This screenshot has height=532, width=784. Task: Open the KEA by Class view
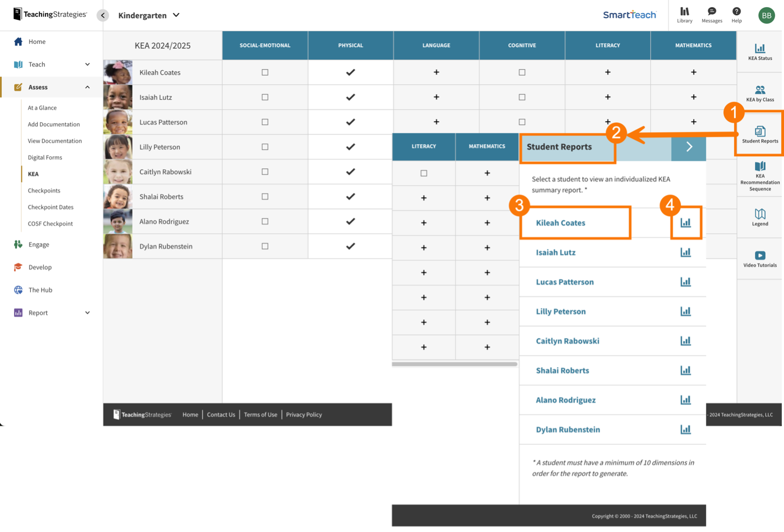(x=760, y=93)
